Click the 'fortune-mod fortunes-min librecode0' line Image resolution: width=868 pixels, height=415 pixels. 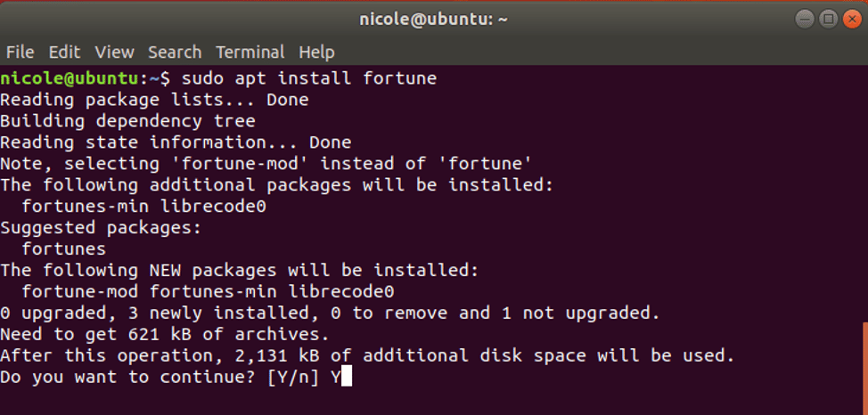(x=208, y=291)
